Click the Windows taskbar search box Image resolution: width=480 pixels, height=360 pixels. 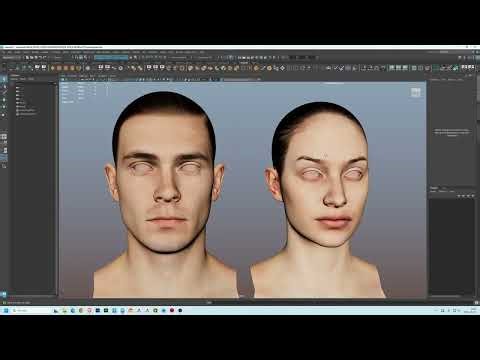(x=31, y=310)
